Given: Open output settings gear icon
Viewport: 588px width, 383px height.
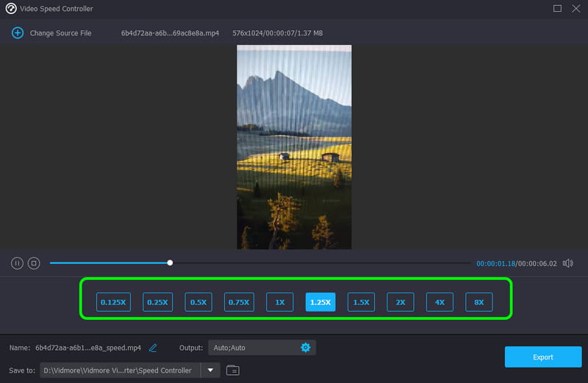Looking at the screenshot, I should click(306, 348).
